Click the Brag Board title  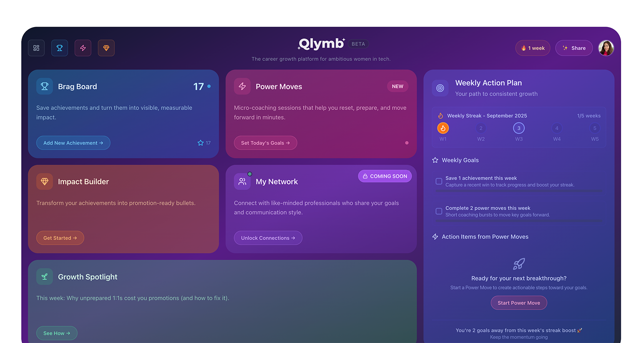(x=78, y=87)
